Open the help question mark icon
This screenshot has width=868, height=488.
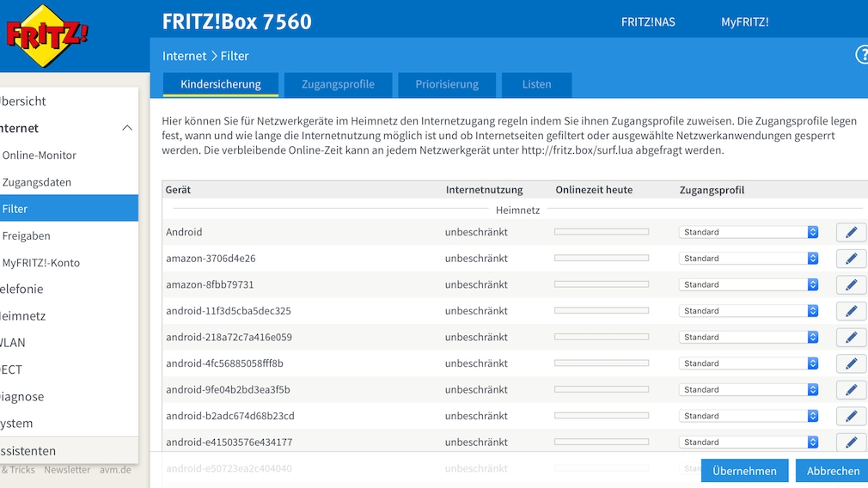point(862,55)
